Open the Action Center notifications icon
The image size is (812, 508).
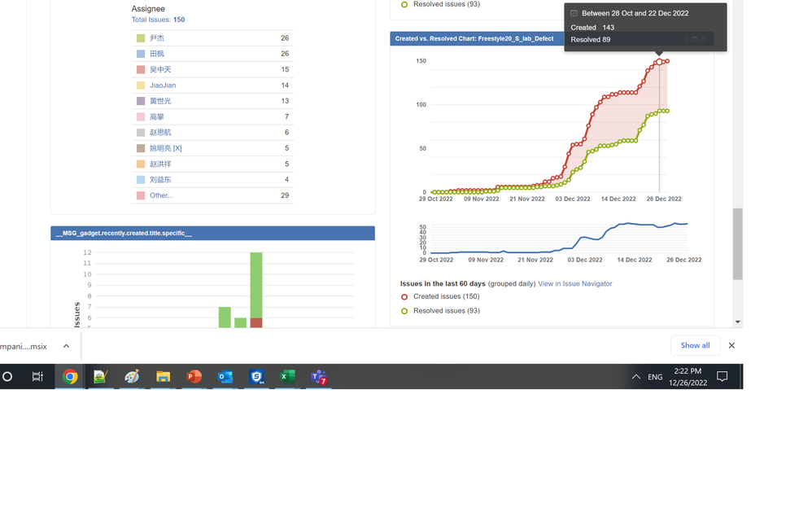pyautogui.click(x=722, y=377)
